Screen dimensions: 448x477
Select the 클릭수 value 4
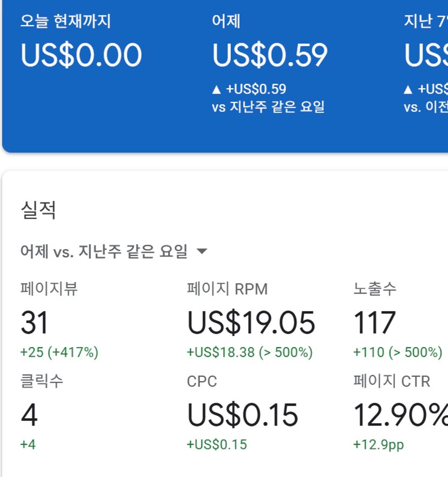click(29, 415)
